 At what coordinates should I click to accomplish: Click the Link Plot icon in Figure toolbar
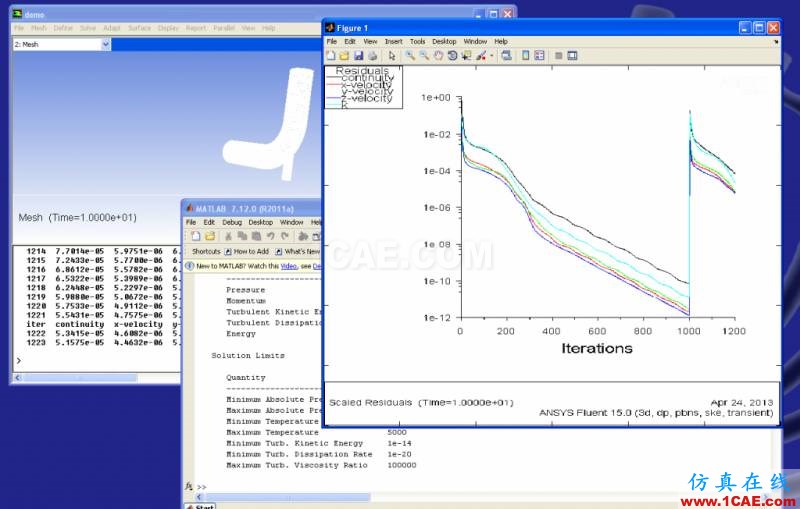click(506, 56)
